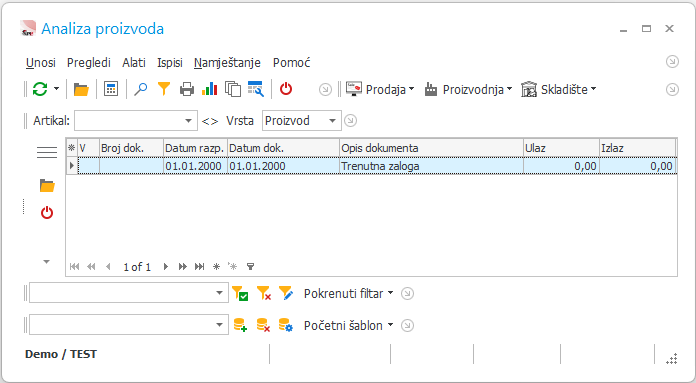Image resolution: width=696 pixels, height=383 pixels.
Task: Click the table search icon in toolbar
Action: click(x=256, y=89)
